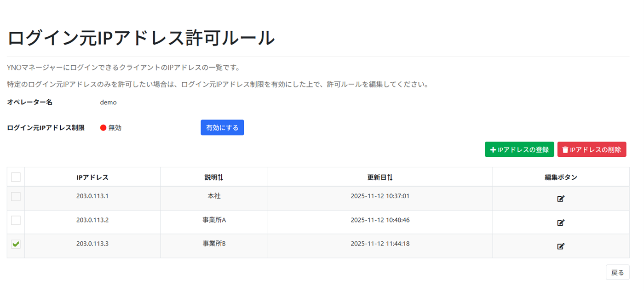Image resolution: width=644 pixels, height=291 pixels.
Task: Click the 説明 column header
Action: coord(214,177)
